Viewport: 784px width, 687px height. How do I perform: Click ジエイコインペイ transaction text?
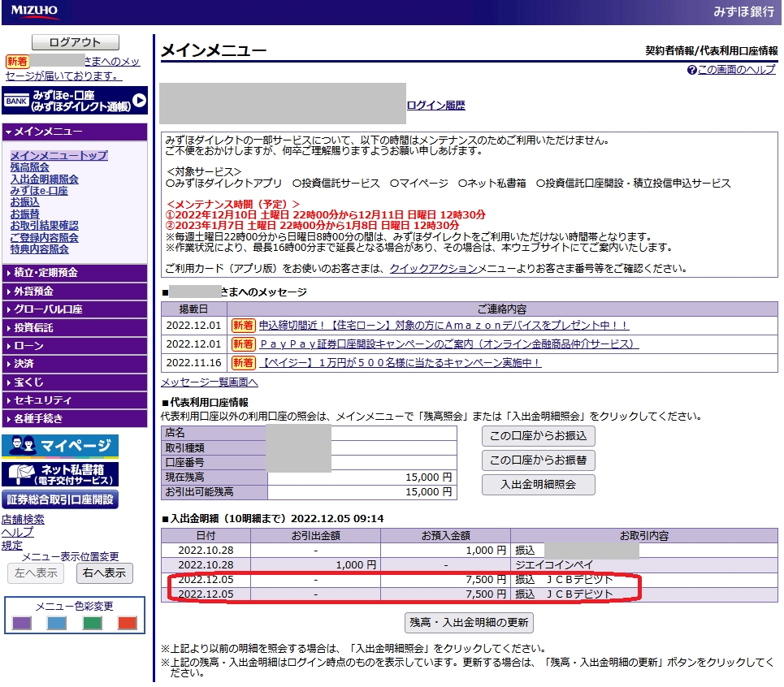point(554,565)
